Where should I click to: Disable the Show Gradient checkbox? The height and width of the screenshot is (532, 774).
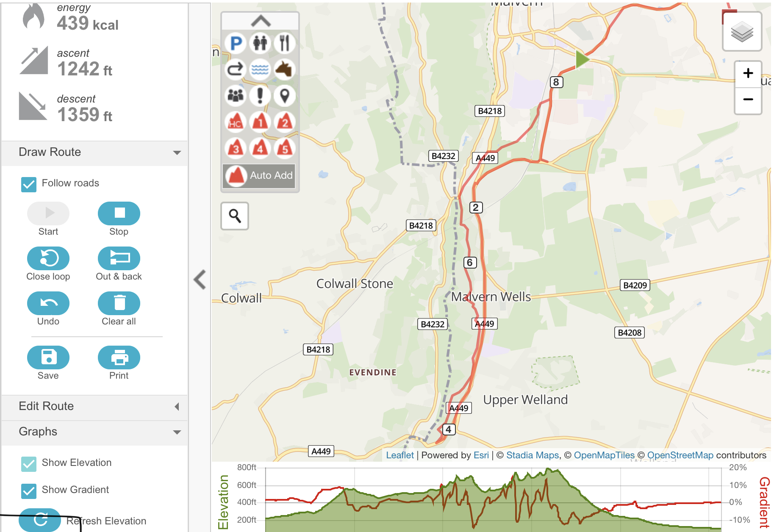click(29, 490)
